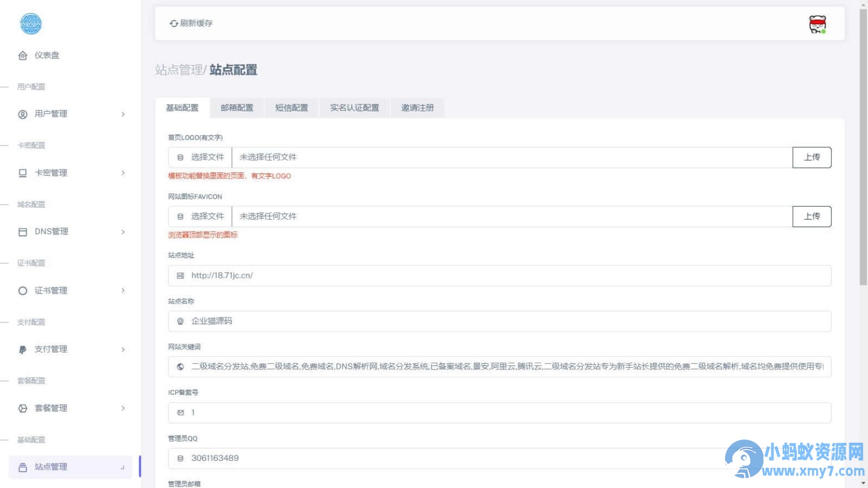Click icon in ICP备案号 field
This screenshot has height=488, width=868.
pos(180,412)
